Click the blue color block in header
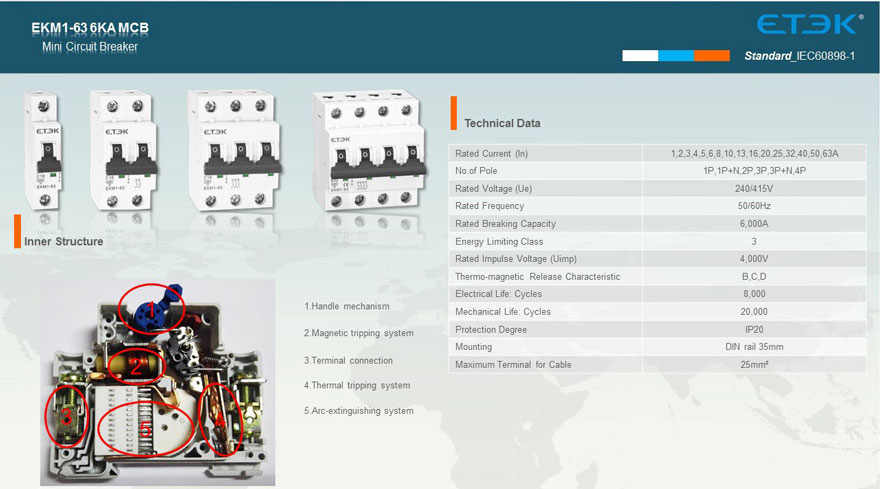 click(676, 56)
